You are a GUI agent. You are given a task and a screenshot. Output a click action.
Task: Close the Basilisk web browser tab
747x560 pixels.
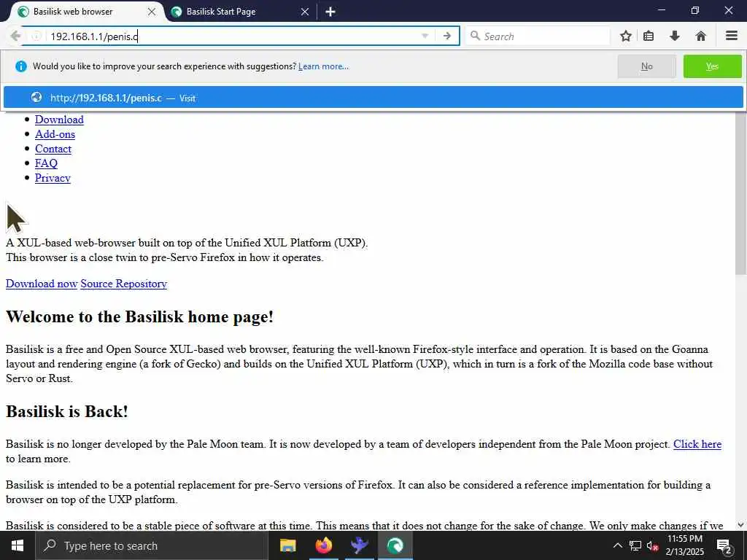pos(152,12)
